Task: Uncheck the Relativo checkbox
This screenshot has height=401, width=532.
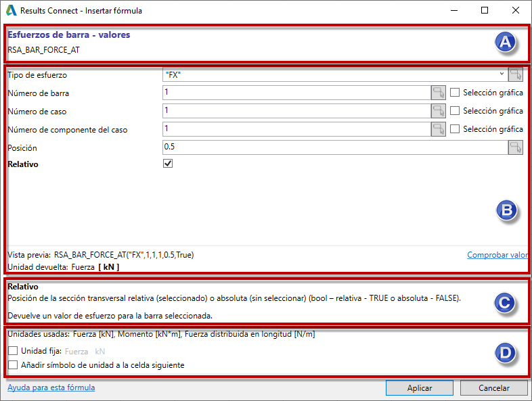Action: coord(168,164)
